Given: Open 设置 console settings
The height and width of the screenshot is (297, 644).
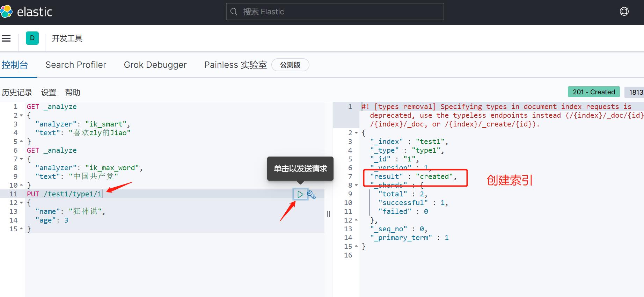Looking at the screenshot, I should point(49,92).
